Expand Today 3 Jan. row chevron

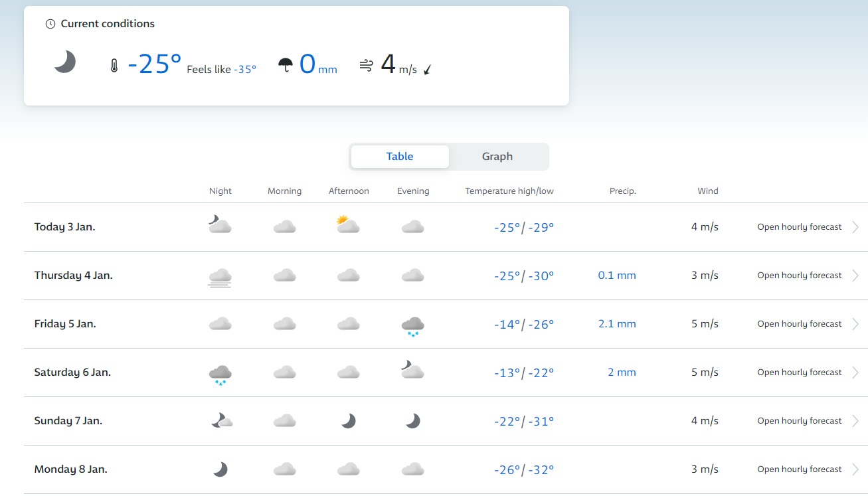tap(855, 227)
